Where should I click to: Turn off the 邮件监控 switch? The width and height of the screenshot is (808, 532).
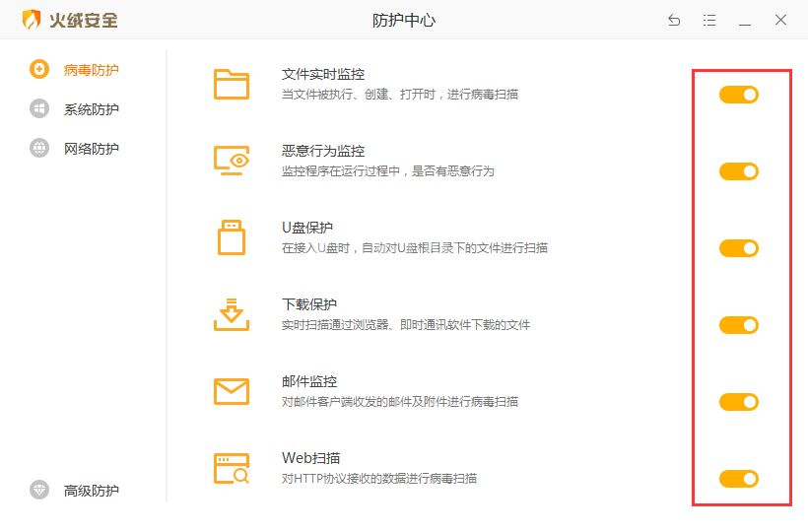coord(739,402)
